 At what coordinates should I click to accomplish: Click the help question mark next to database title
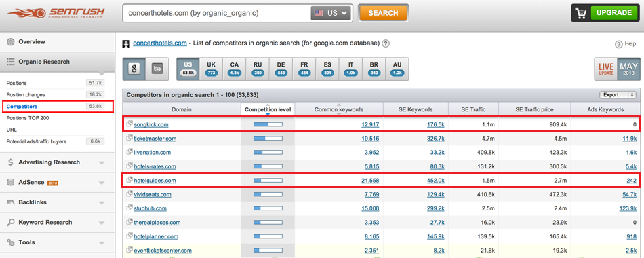click(x=386, y=43)
